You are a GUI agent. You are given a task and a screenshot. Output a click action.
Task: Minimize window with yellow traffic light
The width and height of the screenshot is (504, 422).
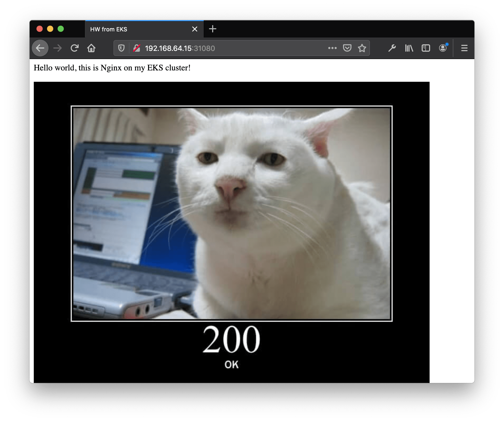click(50, 29)
